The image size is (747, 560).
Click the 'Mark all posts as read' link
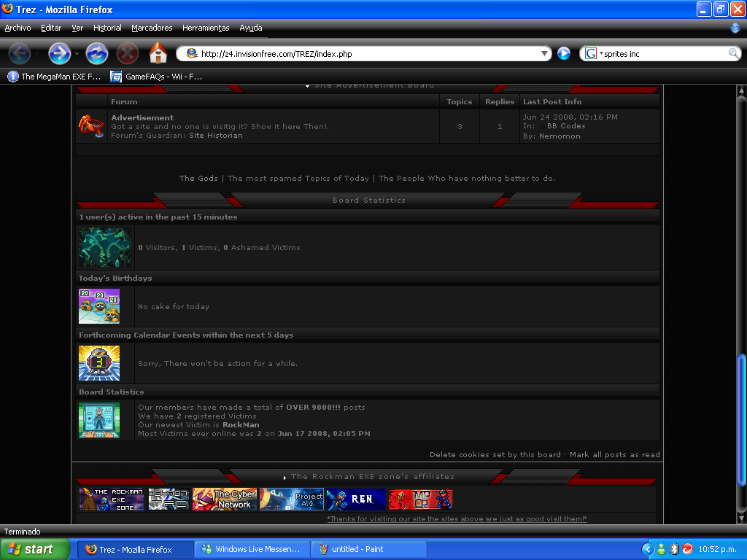click(614, 454)
